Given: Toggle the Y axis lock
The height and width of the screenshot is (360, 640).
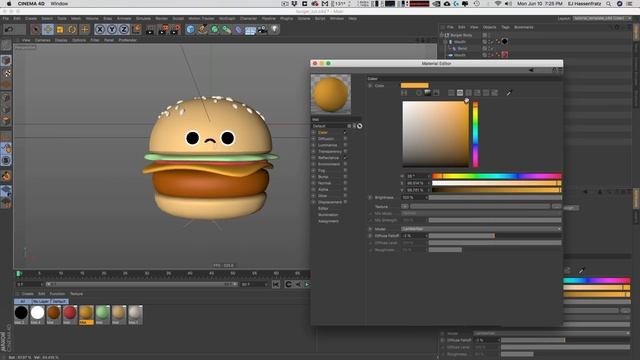Looking at the screenshot, I should tap(112, 29).
